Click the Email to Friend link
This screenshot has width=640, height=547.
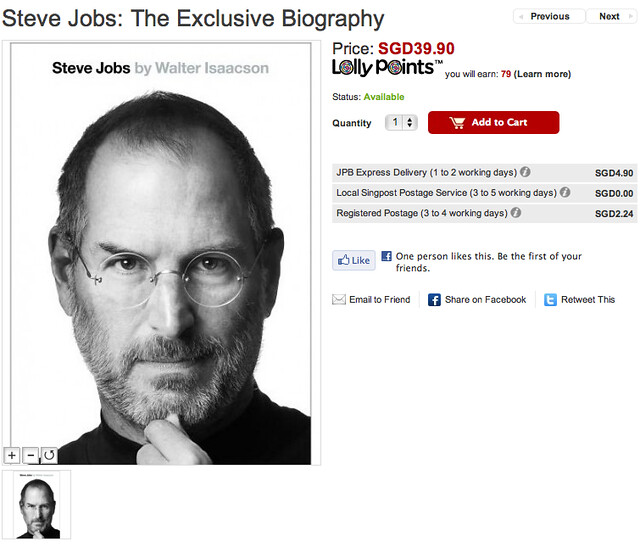380,300
